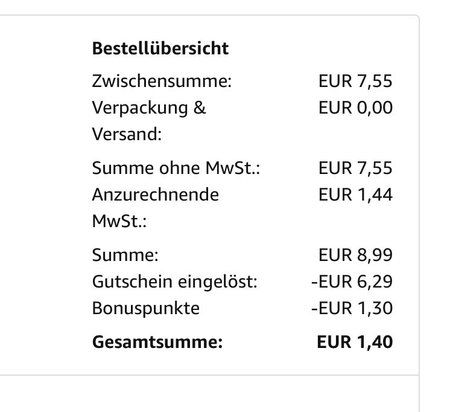The height and width of the screenshot is (412, 450).
Task: Click the Summe ohne MwSt. label
Action: click(176, 168)
